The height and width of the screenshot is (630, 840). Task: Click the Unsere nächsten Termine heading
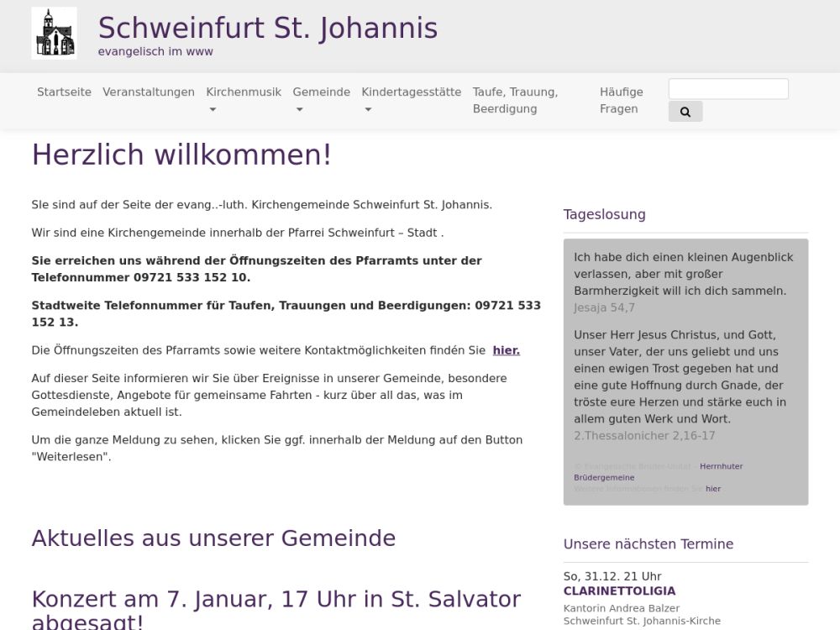coord(648,544)
